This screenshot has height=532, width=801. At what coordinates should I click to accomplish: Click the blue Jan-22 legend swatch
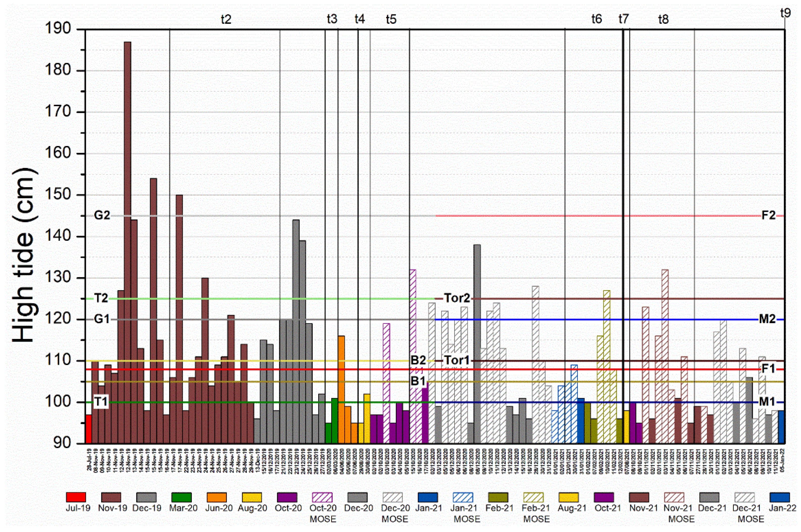780,497
